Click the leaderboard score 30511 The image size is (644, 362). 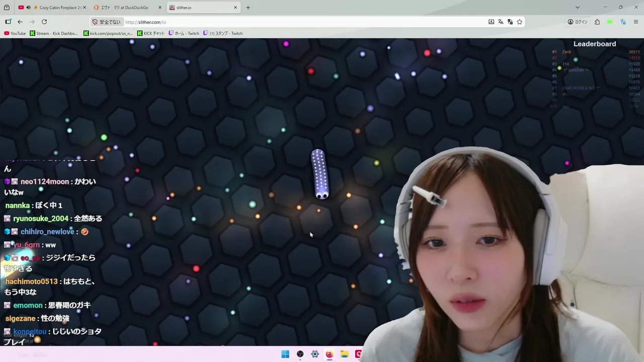pyautogui.click(x=634, y=52)
